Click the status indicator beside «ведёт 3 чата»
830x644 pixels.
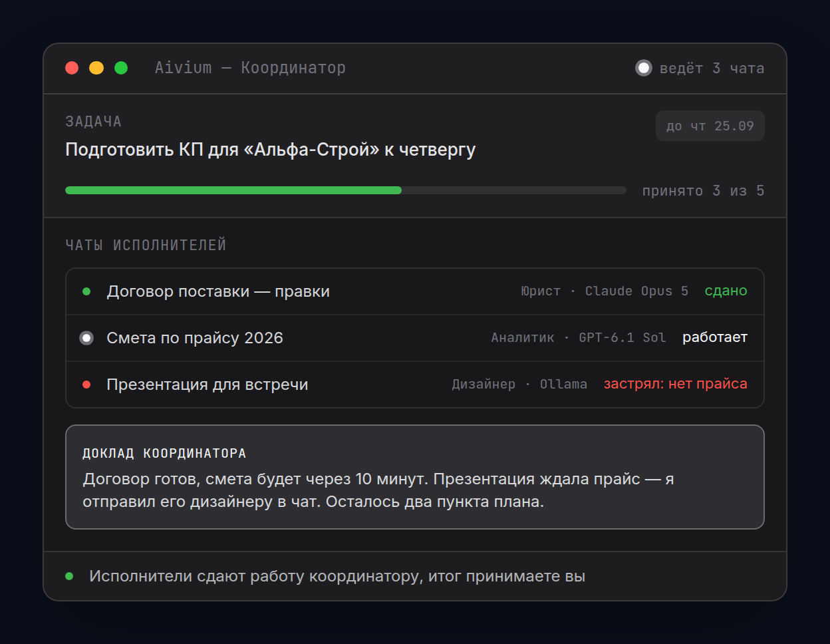tap(644, 68)
